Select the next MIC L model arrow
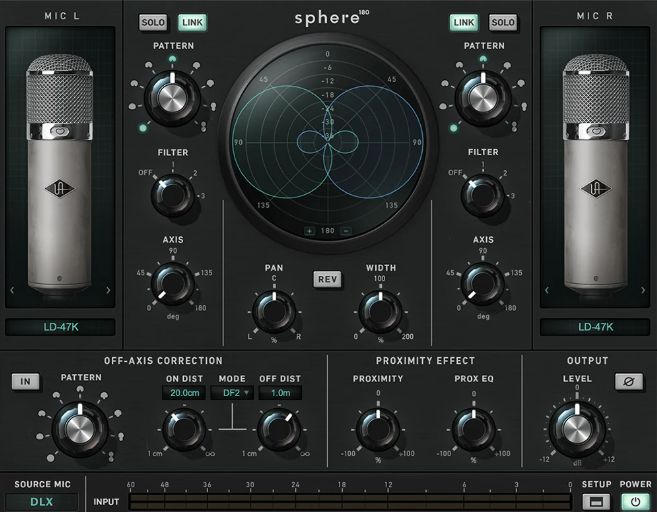Image resolution: width=657 pixels, height=512 pixels. point(109,290)
